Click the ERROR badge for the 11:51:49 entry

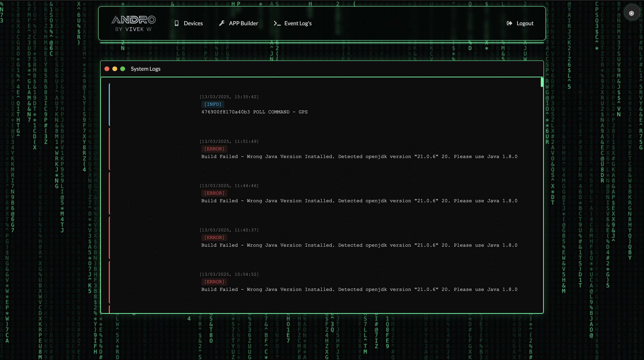[x=214, y=149]
